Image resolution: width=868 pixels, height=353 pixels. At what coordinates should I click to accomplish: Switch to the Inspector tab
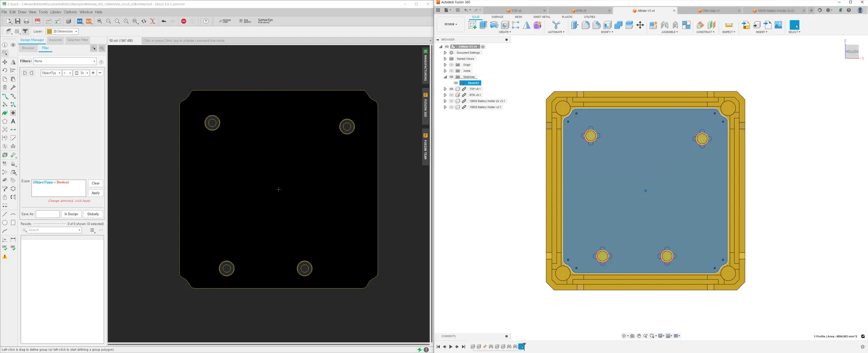56,40
